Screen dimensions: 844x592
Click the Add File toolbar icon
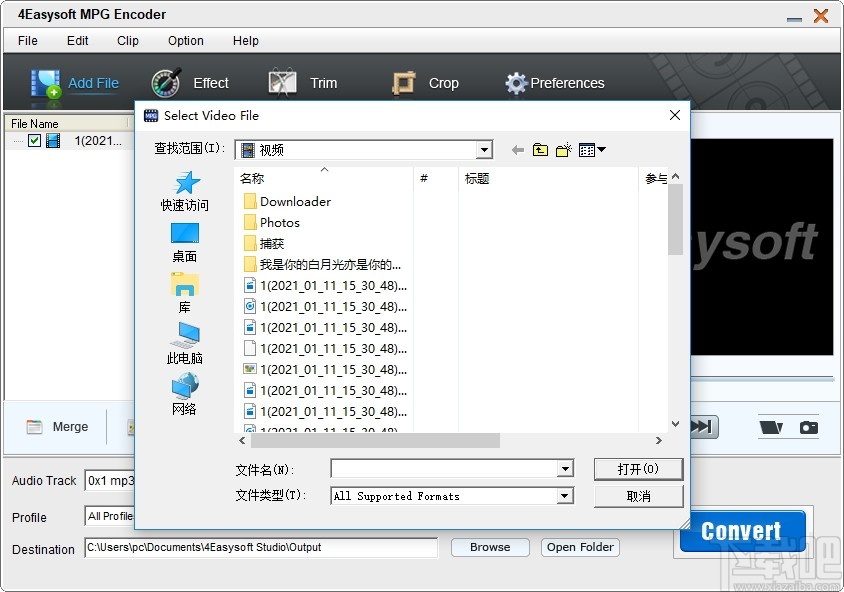tap(45, 82)
